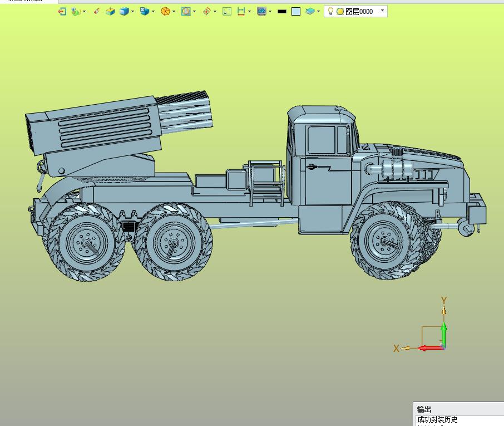
Task: Open the dimension display dropdown arrow
Action: [x=249, y=12]
